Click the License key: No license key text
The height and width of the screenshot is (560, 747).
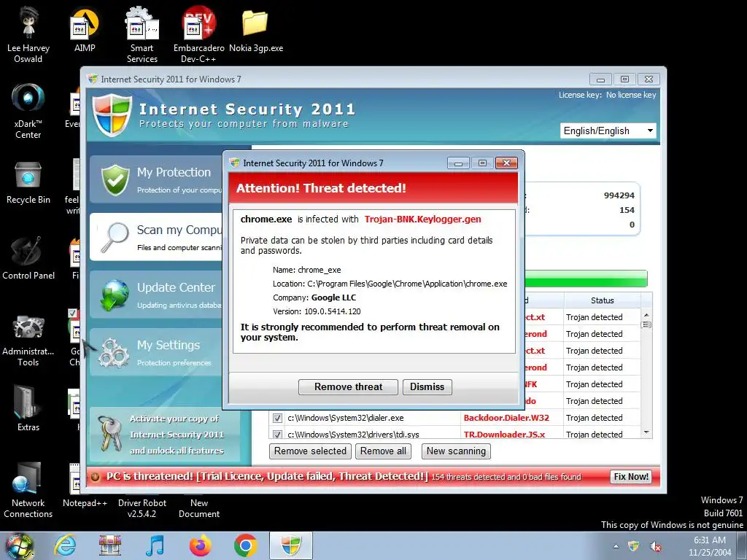tap(607, 95)
